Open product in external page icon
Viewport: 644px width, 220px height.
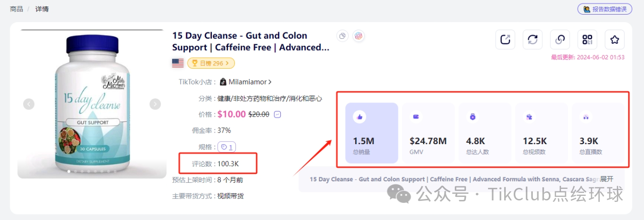505,39
